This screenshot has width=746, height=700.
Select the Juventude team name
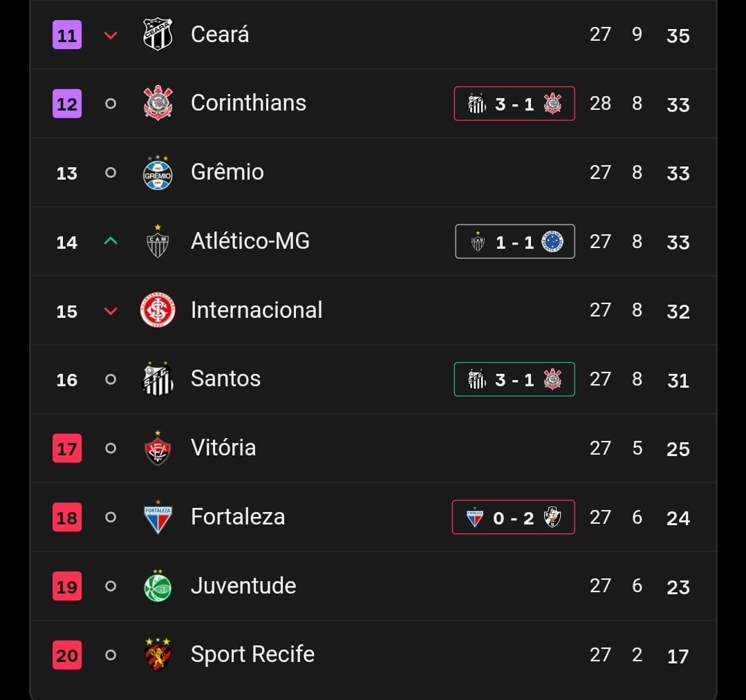pos(243,586)
